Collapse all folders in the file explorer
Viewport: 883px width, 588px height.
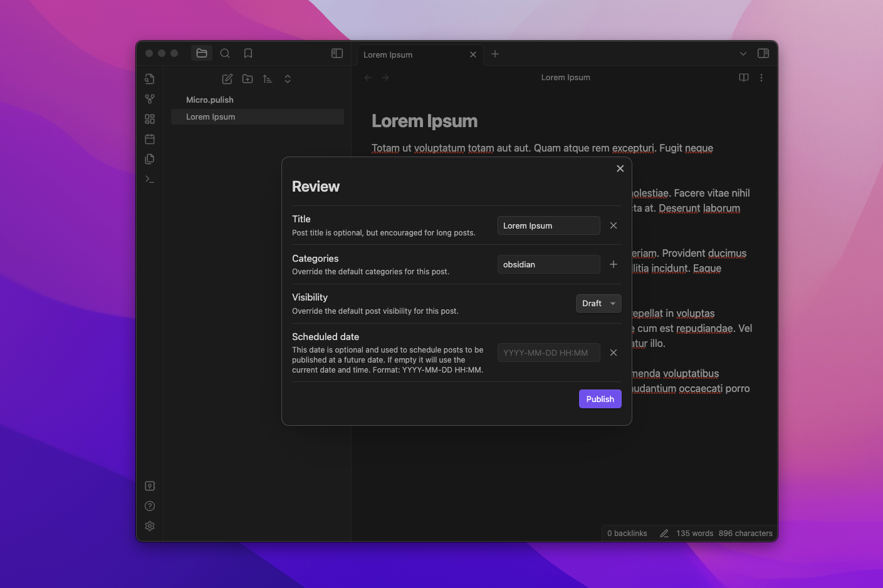(287, 79)
